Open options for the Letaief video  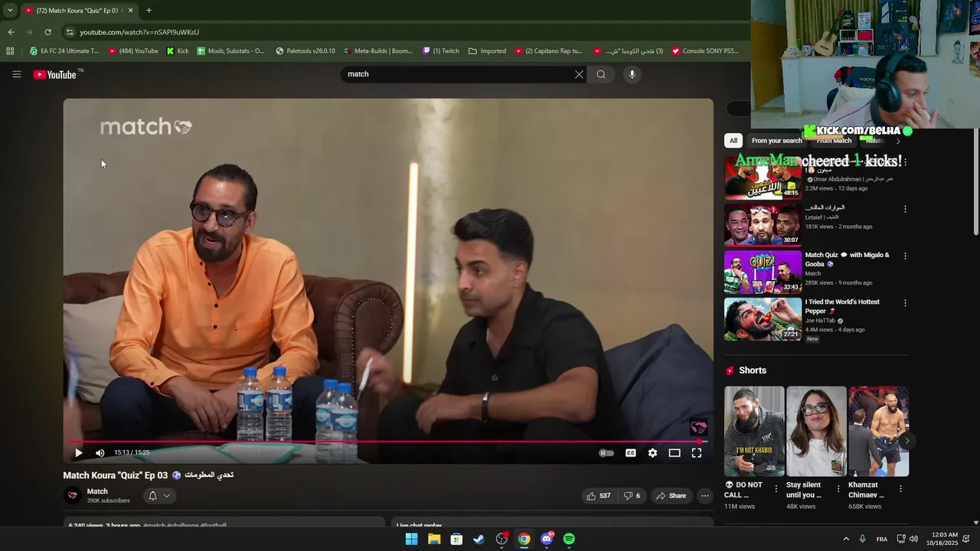[905, 209]
